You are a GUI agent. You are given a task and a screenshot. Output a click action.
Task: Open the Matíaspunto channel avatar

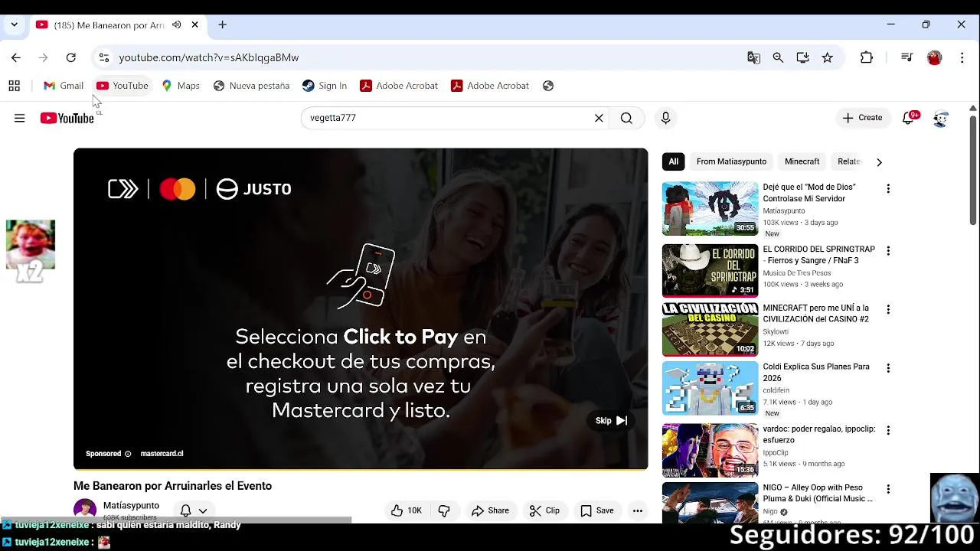(x=85, y=510)
